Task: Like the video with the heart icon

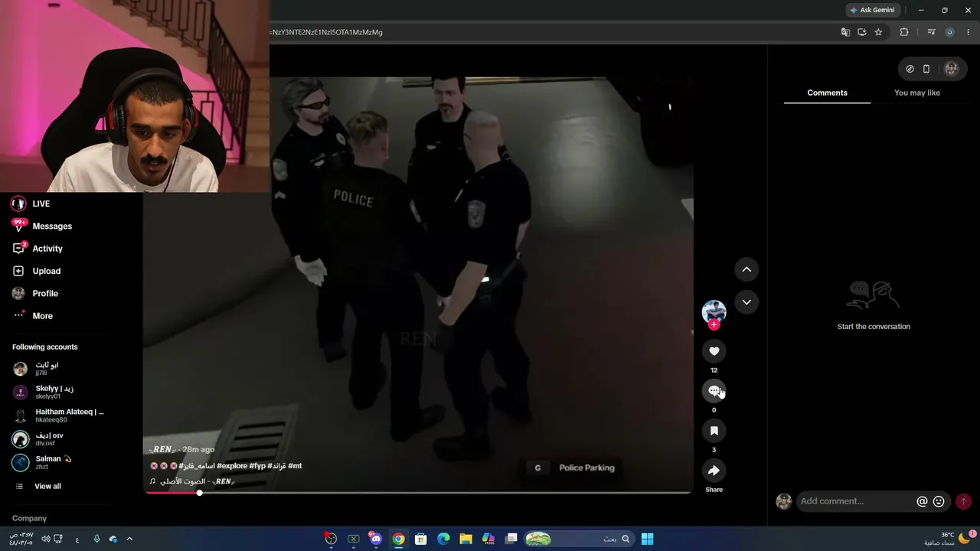Action: (x=714, y=351)
